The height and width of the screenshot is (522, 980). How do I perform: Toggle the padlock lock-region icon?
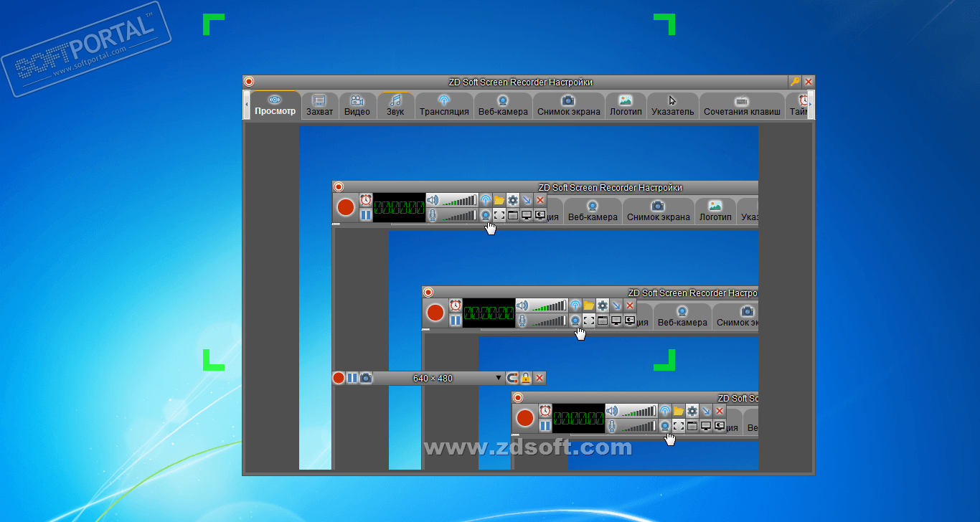[x=526, y=378]
